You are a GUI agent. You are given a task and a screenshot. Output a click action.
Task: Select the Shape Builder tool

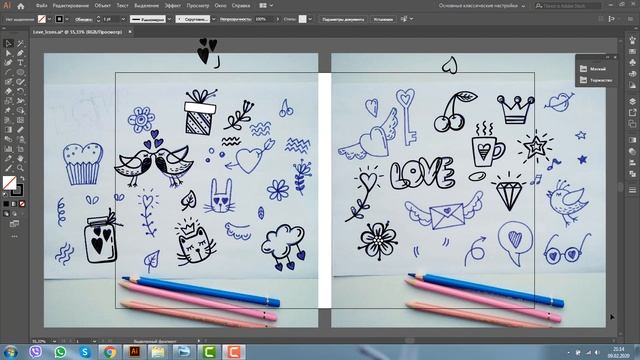pos(20,111)
